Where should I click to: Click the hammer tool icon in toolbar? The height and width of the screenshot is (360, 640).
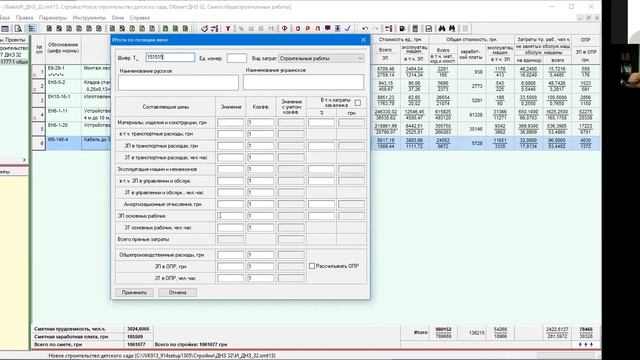coord(204,28)
